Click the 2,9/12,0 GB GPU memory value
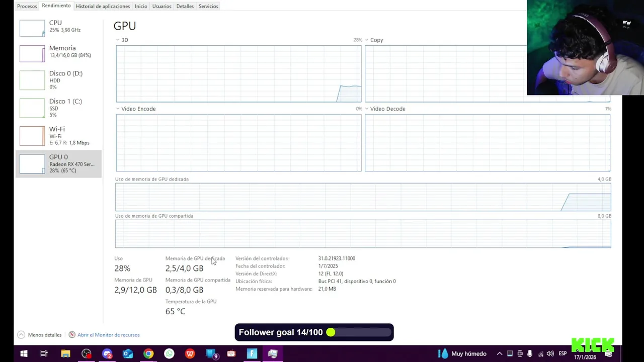Viewport: 644px width, 362px height. [x=135, y=290]
